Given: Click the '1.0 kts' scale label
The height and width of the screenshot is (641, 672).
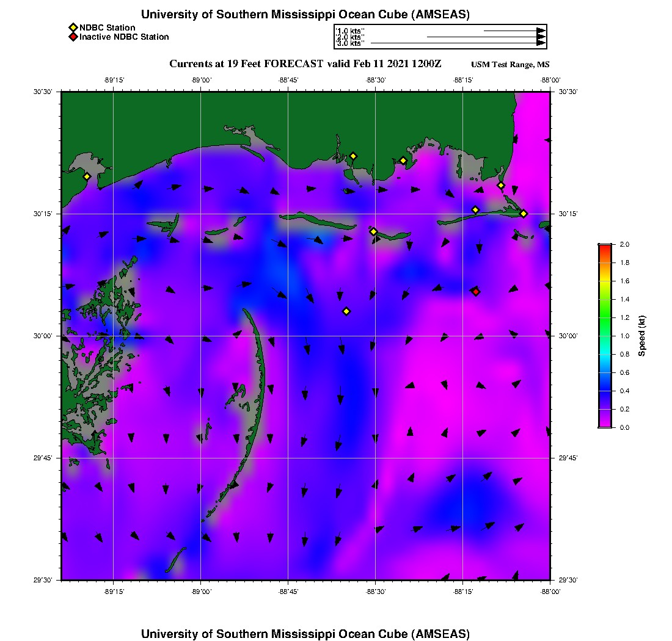Looking at the screenshot, I should [x=349, y=31].
